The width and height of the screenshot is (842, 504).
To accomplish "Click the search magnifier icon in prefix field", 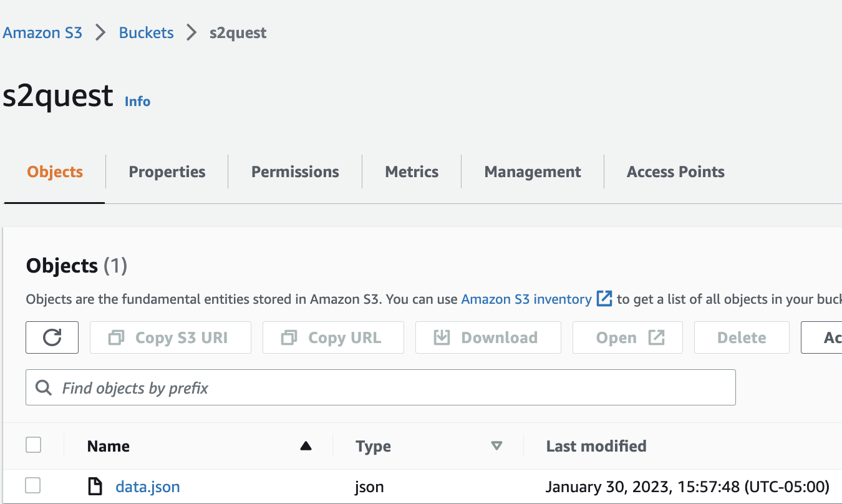I will point(44,388).
